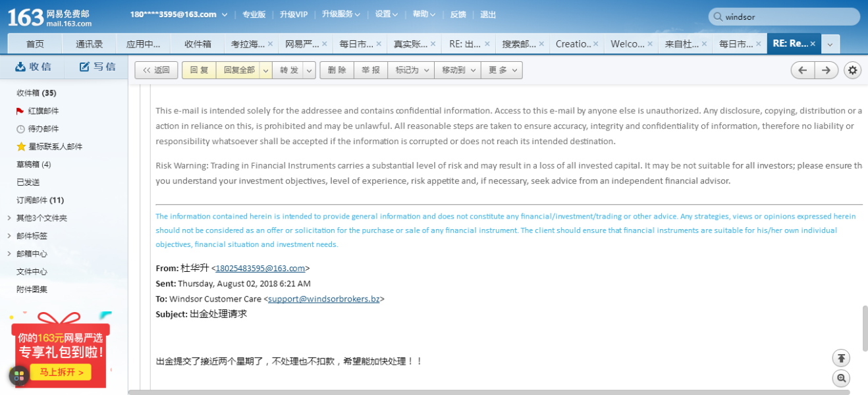
Task: Click the magnifier zoom icon at bottom right
Action: [841, 379]
